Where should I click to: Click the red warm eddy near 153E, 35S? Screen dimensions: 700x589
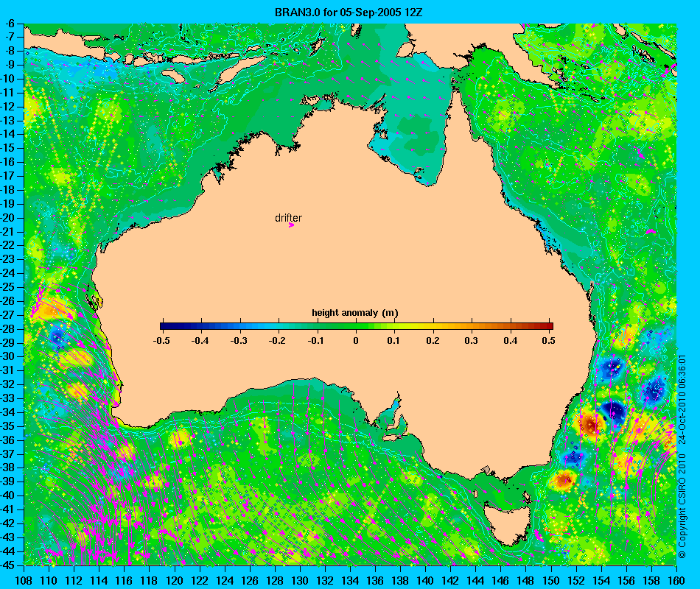pos(590,425)
